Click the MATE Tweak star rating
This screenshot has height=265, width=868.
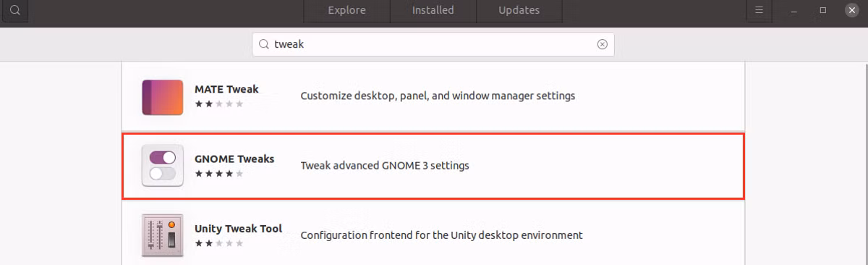tap(219, 104)
